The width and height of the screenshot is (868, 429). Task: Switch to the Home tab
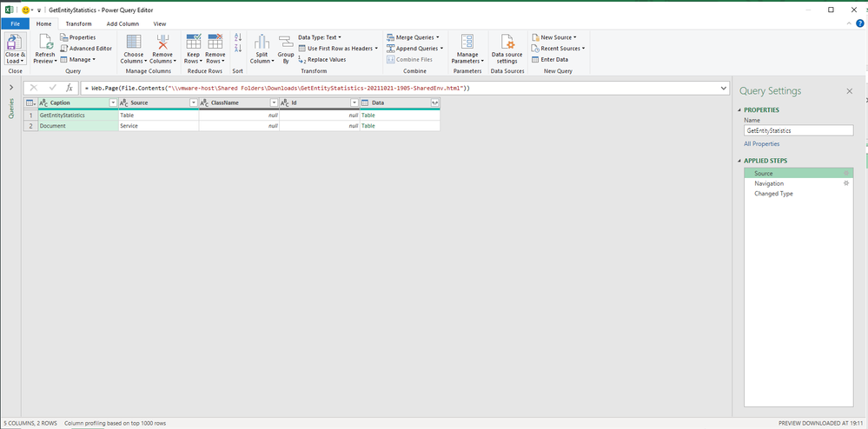coord(43,23)
